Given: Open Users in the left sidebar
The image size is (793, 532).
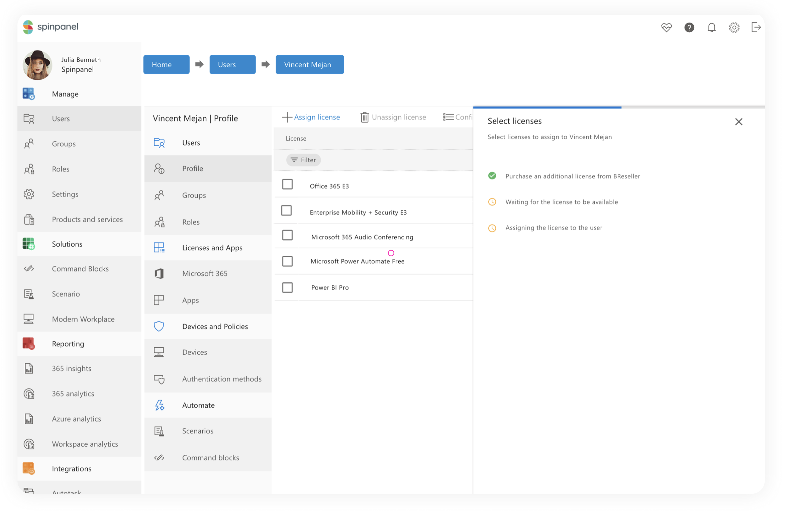Looking at the screenshot, I should [x=79, y=118].
